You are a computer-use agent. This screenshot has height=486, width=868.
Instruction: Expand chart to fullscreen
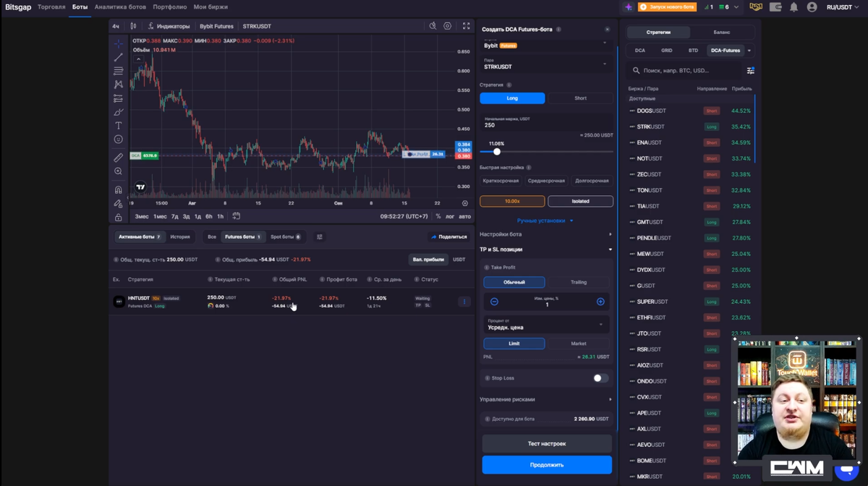click(x=467, y=26)
